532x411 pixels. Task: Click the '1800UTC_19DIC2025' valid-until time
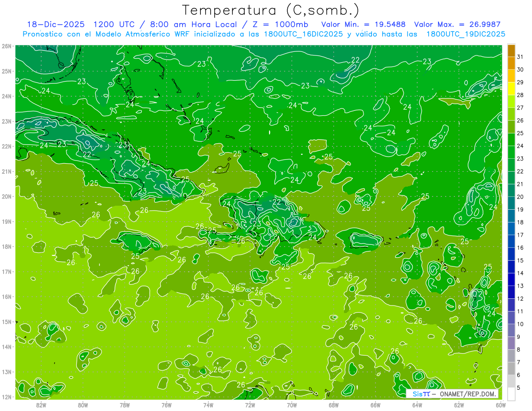(465, 34)
